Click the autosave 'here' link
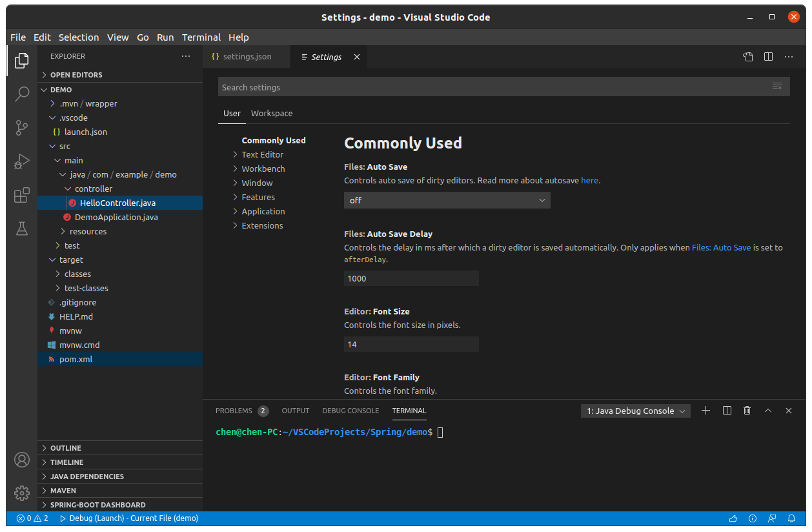Image resolution: width=812 pixels, height=532 pixels. click(589, 181)
